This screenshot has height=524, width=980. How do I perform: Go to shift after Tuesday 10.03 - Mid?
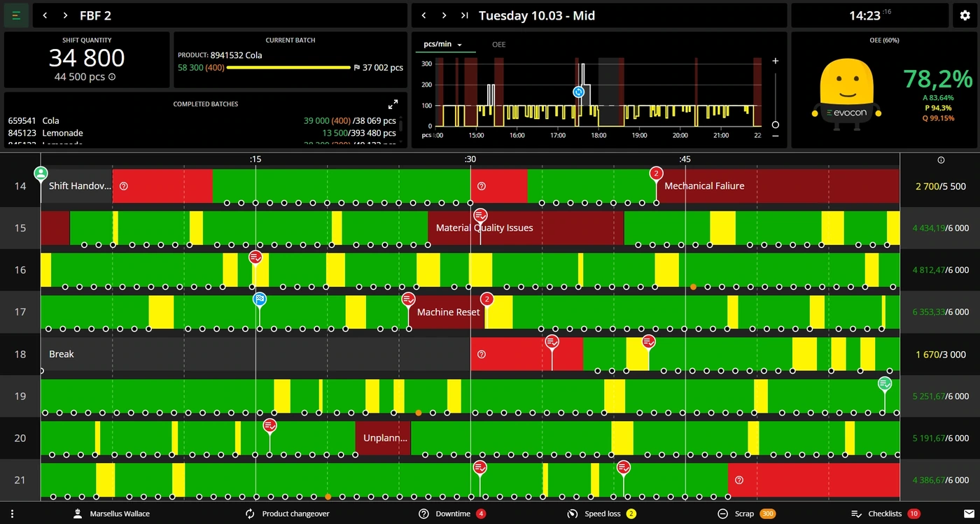[x=444, y=15]
